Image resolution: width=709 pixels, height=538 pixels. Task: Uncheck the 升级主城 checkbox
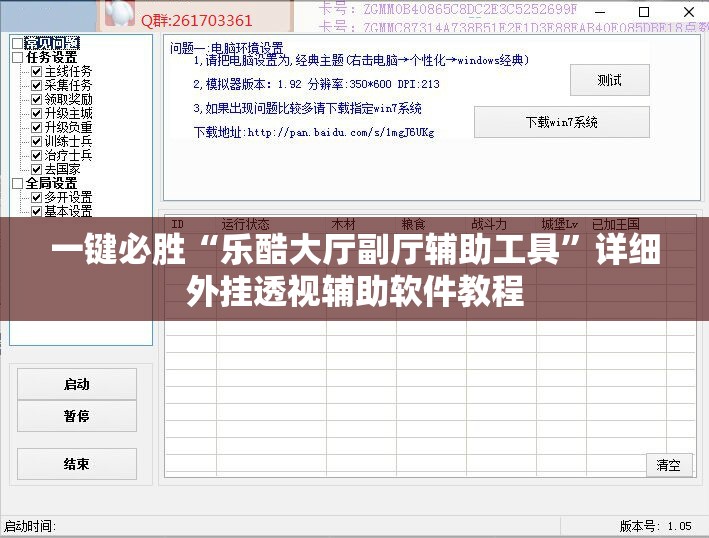coord(37,113)
